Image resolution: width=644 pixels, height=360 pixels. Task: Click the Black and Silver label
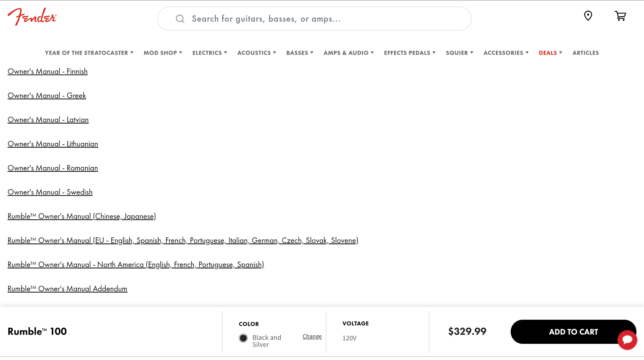click(x=267, y=341)
